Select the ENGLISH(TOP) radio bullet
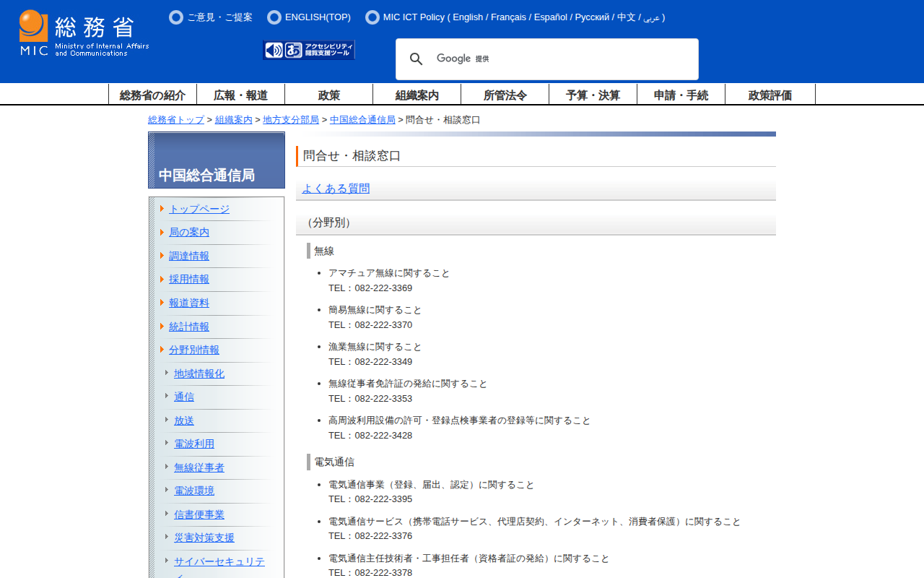The image size is (924, 578). click(274, 17)
